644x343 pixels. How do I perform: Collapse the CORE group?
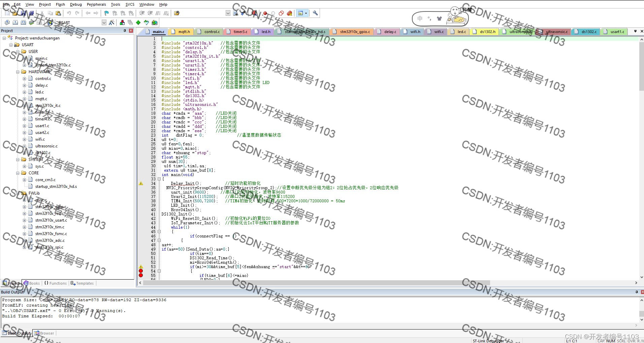(x=18, y=173)
